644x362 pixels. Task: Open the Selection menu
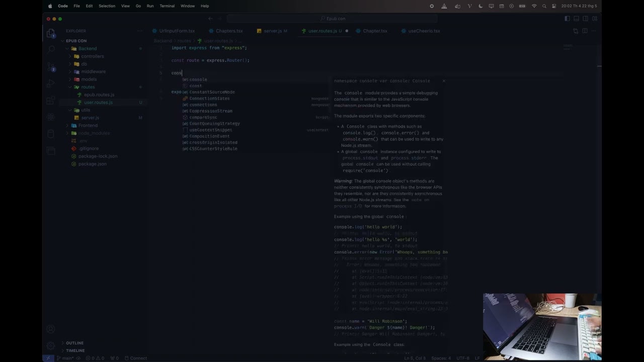click(107, 6)
